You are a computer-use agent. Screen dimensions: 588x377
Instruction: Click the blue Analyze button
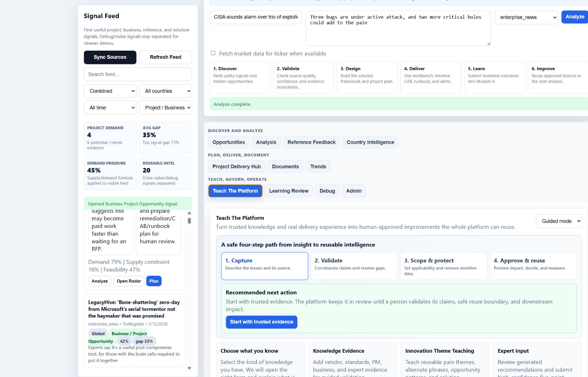tap(575, 17)
